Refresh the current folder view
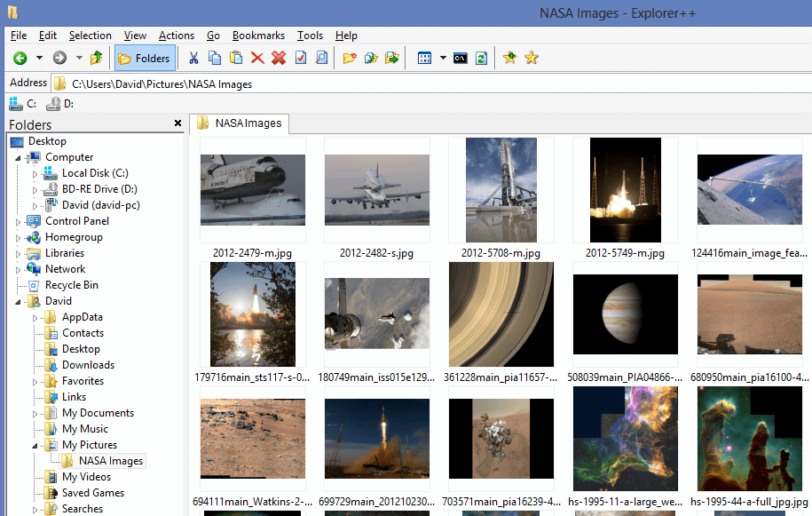The image size is (812, 516). click(482, 58)
